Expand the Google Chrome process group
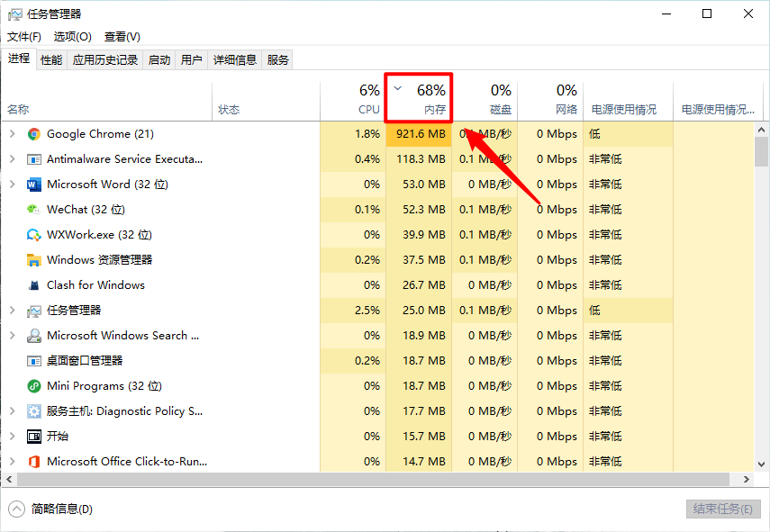770x532 pixels. click(11, 133)
